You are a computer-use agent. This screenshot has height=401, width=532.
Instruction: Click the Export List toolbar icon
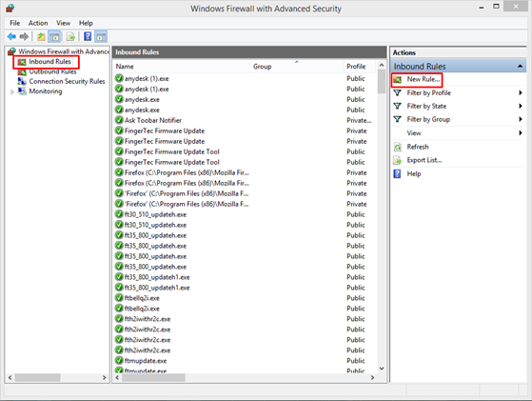(x=70, y=36)
